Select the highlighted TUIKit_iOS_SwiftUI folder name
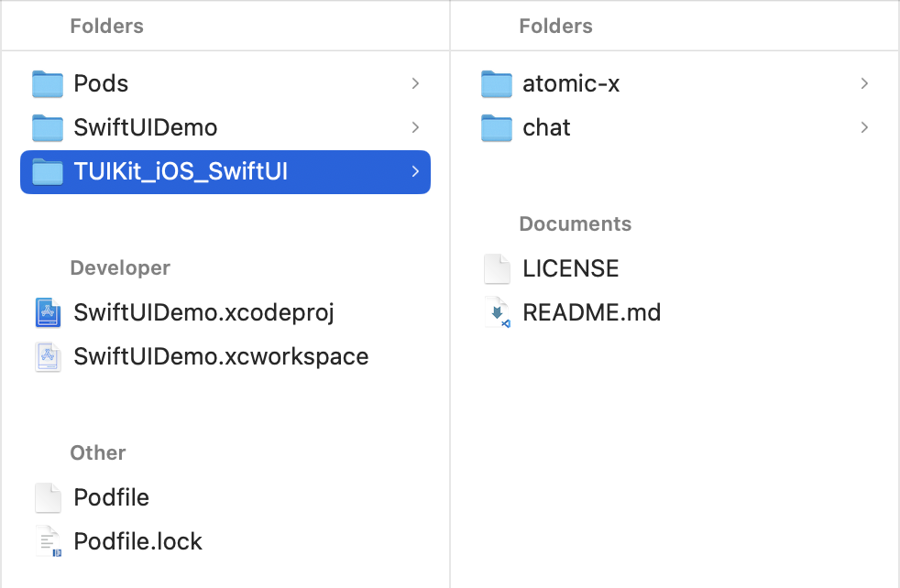 181,172
